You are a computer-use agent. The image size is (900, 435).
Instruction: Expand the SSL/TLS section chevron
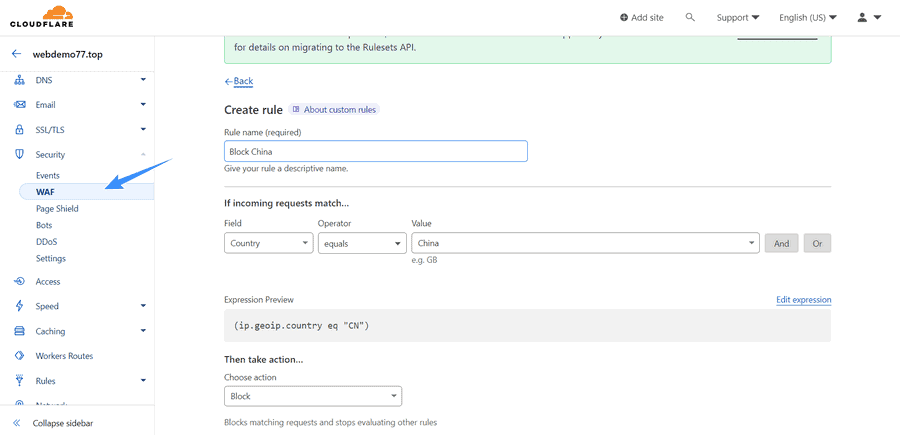[143, 130]
